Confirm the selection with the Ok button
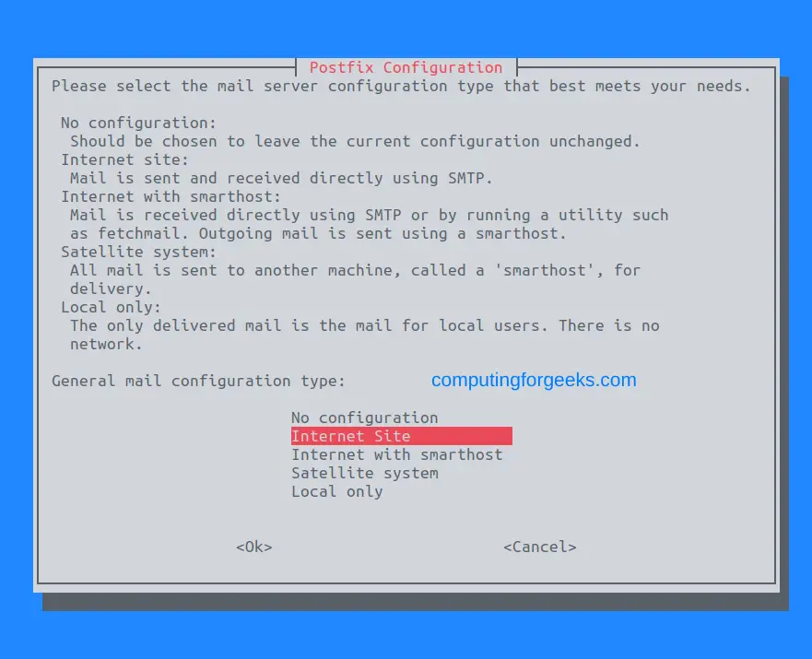The width and height of the screenshot is (812, 659). [x=253, y=547]
